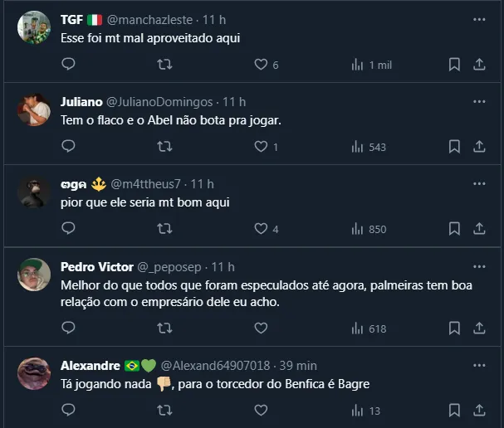View 543 views stats on Juliano's tweet
The image size is (504, 428).
click(369, 147)
